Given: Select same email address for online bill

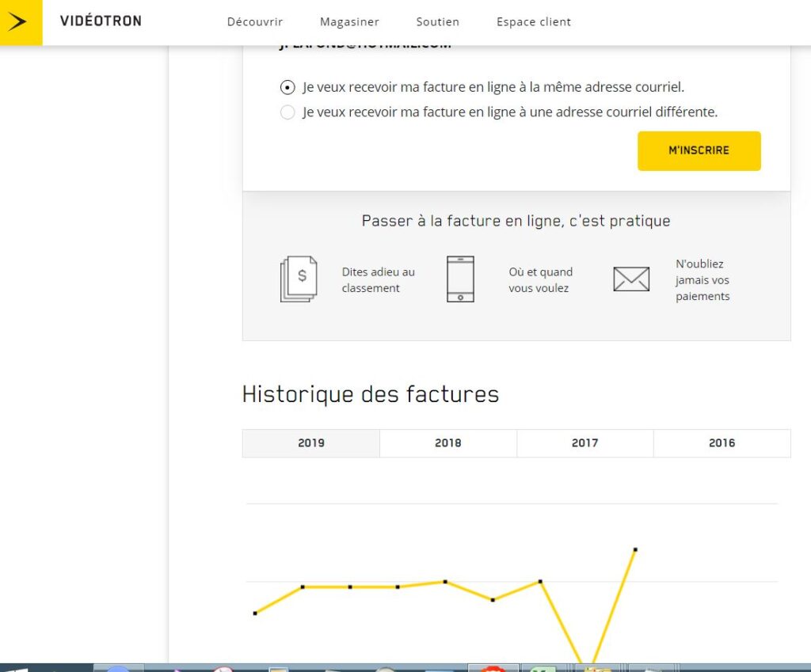Looking at the screenshot, I should point(287,87).
